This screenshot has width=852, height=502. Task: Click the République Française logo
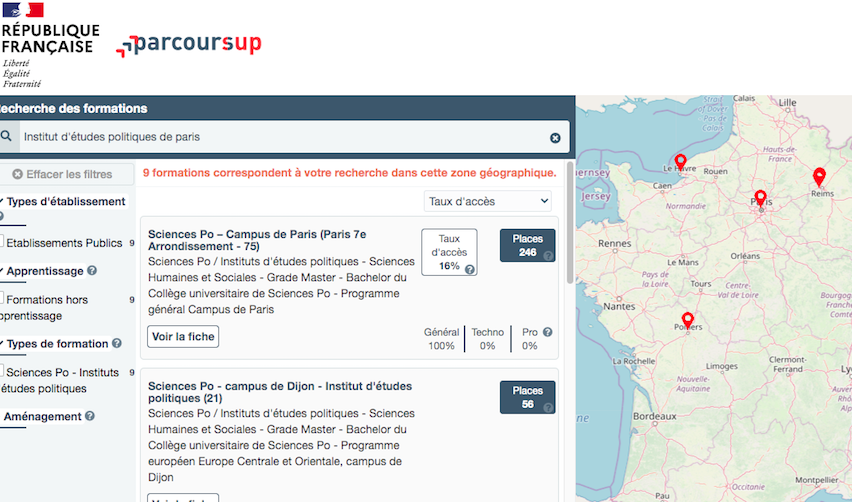coord(50,45)
